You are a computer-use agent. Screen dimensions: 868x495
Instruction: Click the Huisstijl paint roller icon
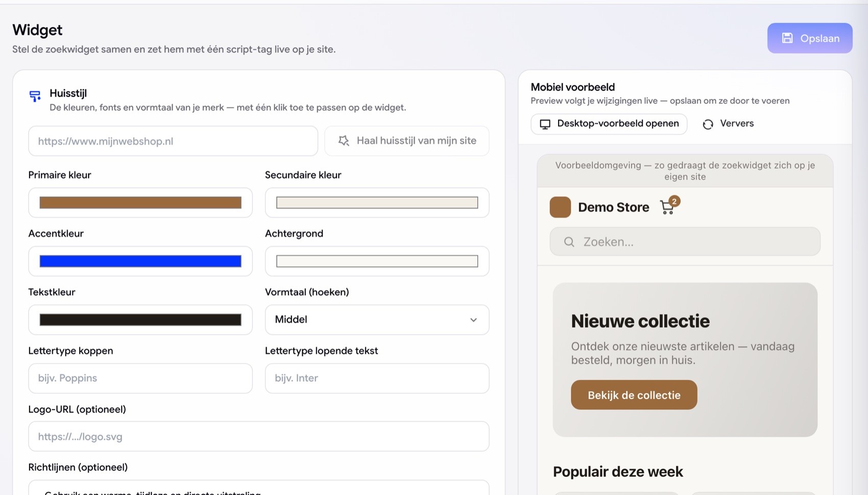coord(35,96)
